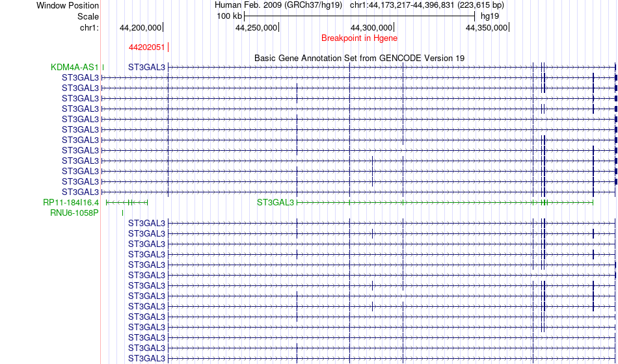
Task: Click the 44,200,000 ruler position
Action: [x=141, y=28]
